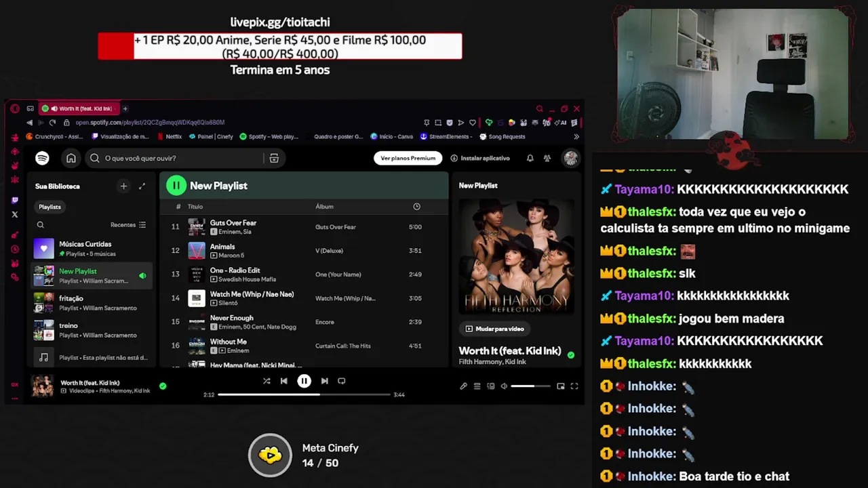Sort tracks by Título column
868x488 pixels.
click(x=195, y=207)
